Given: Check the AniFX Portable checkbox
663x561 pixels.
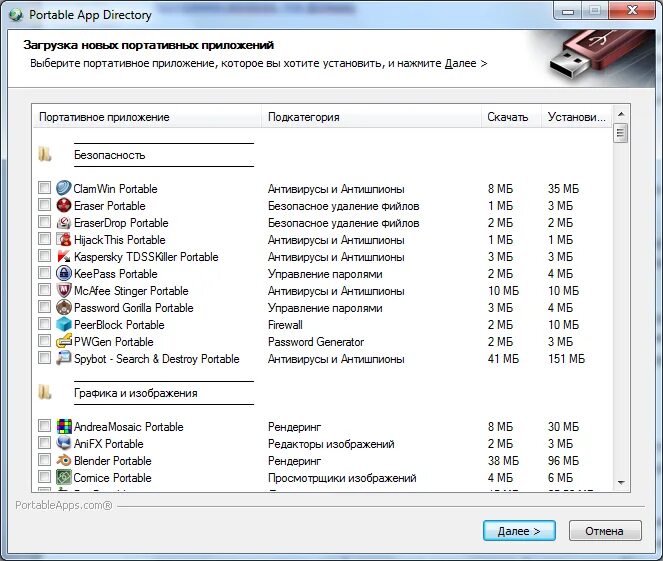Looking at the screenshot, I should tap(44, 443).
